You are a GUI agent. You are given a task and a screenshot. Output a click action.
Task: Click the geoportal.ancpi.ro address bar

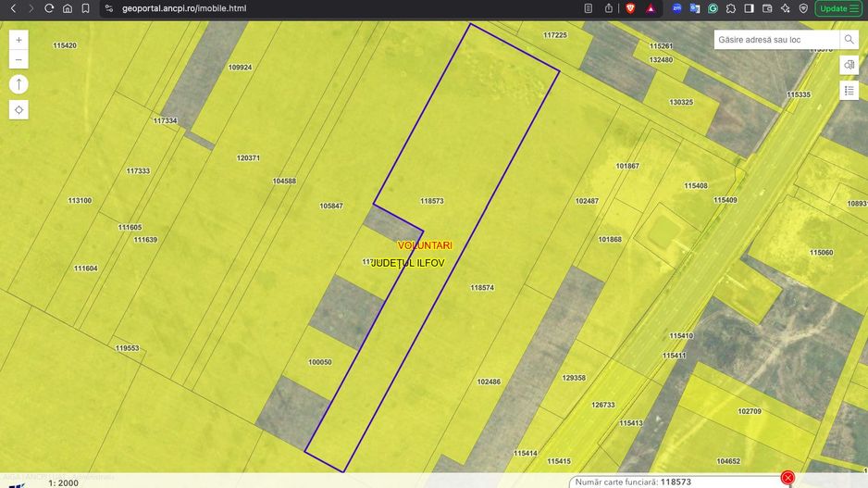[x=184, y=8]
